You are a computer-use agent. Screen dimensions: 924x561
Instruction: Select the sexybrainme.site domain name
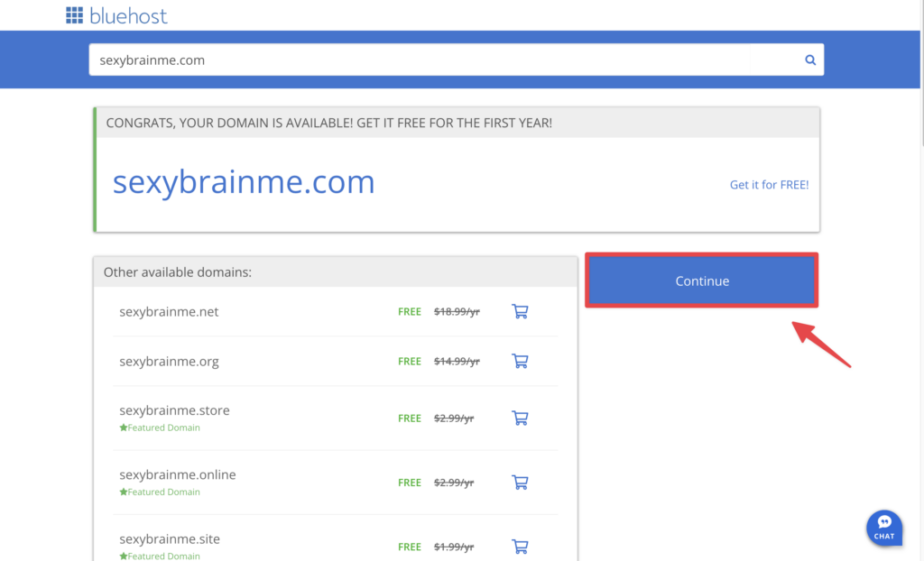(169, 538)
